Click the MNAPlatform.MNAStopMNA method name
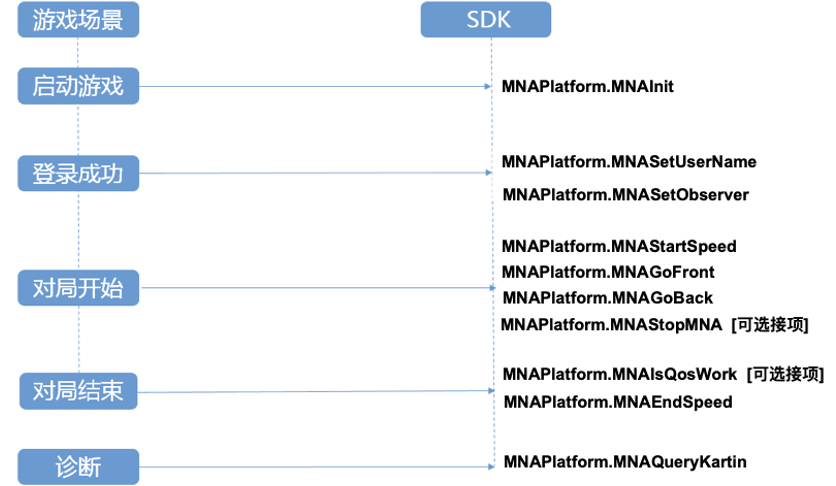Image resolution: width=836 pixels, height=486 pixels. coord(612,324)
